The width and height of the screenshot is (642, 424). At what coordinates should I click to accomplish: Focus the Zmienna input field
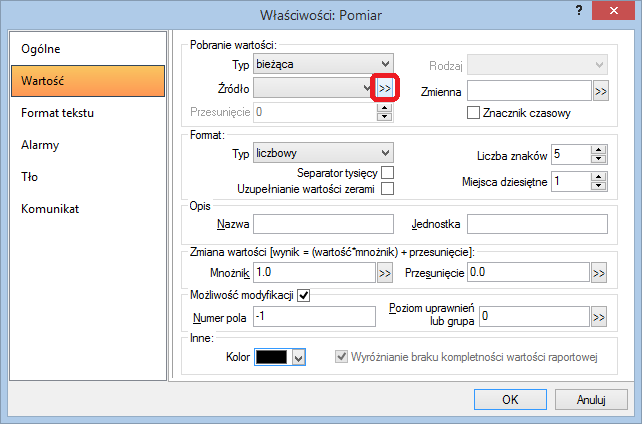(x=529, y=91)
